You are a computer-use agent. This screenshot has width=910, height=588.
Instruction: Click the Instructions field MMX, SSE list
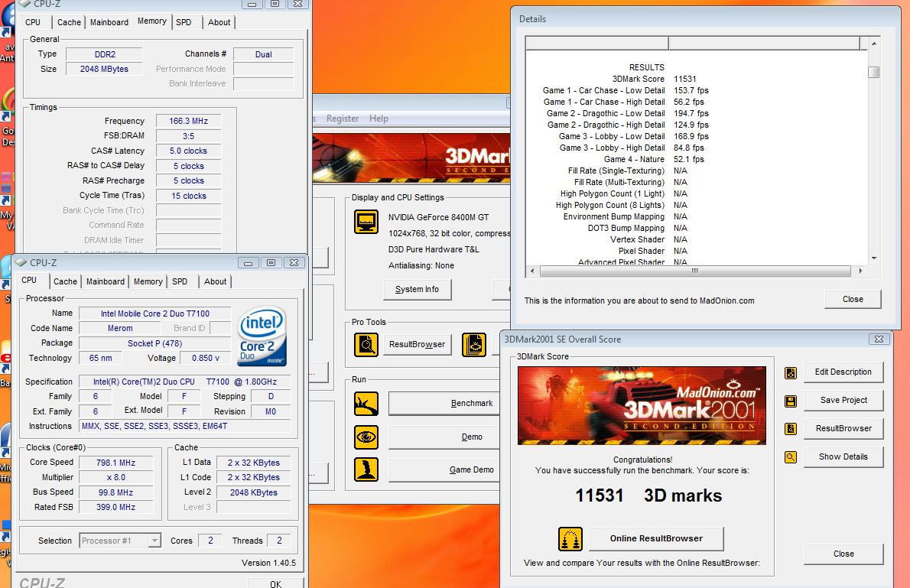(184, 426)
